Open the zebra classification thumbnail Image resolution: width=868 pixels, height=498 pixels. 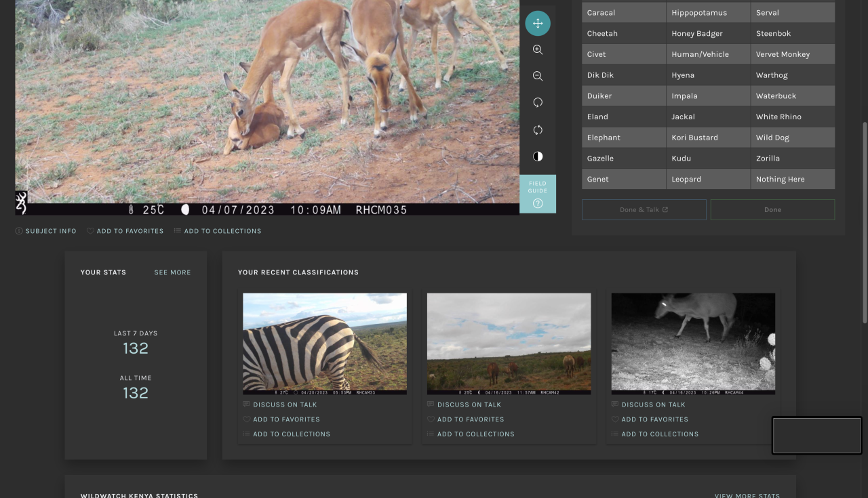325,343
